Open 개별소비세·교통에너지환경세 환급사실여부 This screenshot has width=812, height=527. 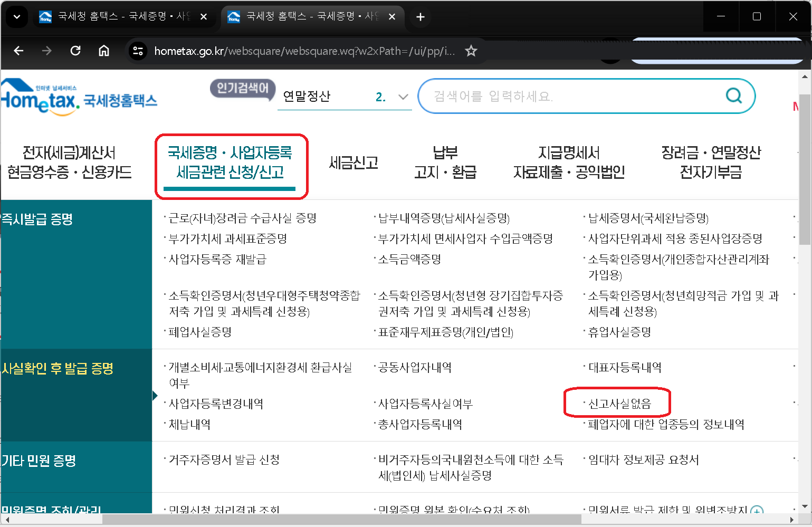(x=260, y=375)
